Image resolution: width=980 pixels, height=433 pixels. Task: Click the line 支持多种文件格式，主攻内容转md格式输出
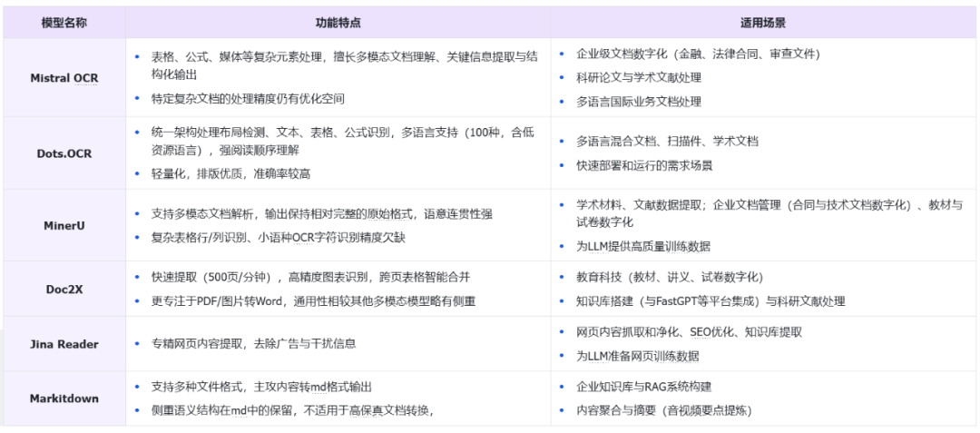[262, 387]
